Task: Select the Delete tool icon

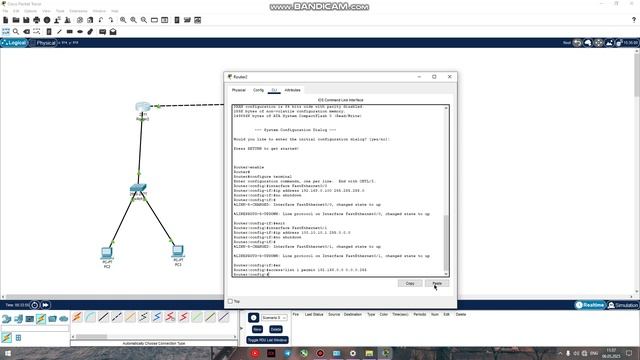Action: tap(27, 31)
